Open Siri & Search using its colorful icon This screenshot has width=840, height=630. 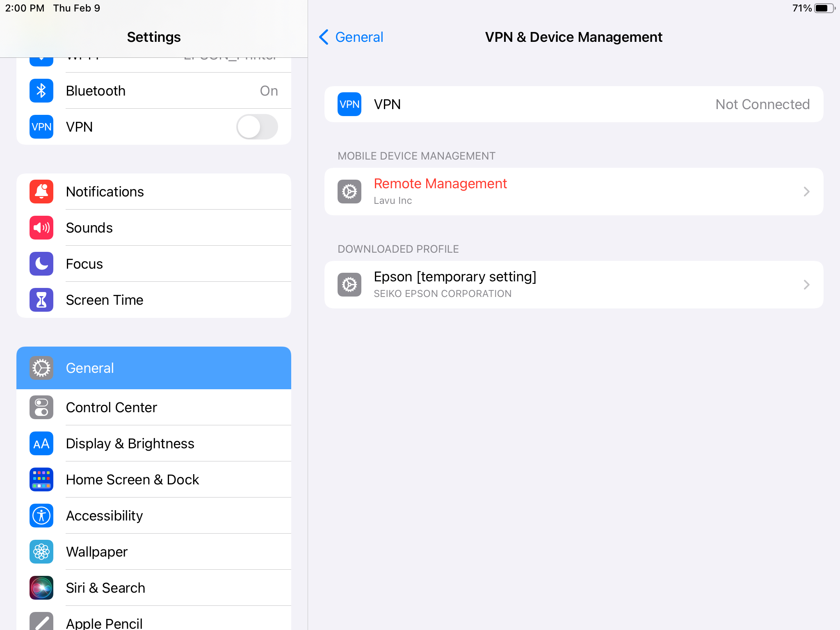41,588
